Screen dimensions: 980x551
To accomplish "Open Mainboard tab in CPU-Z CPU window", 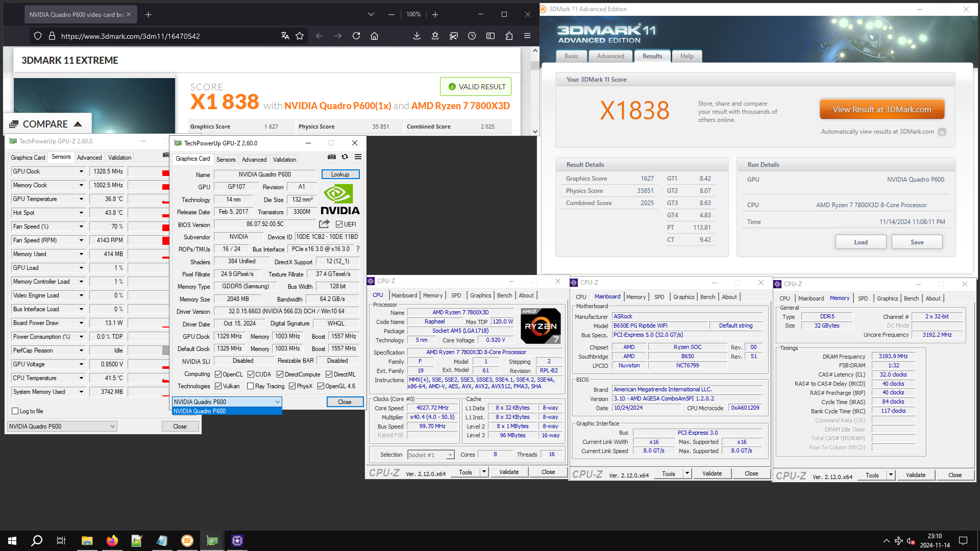I will coord(404,295).
